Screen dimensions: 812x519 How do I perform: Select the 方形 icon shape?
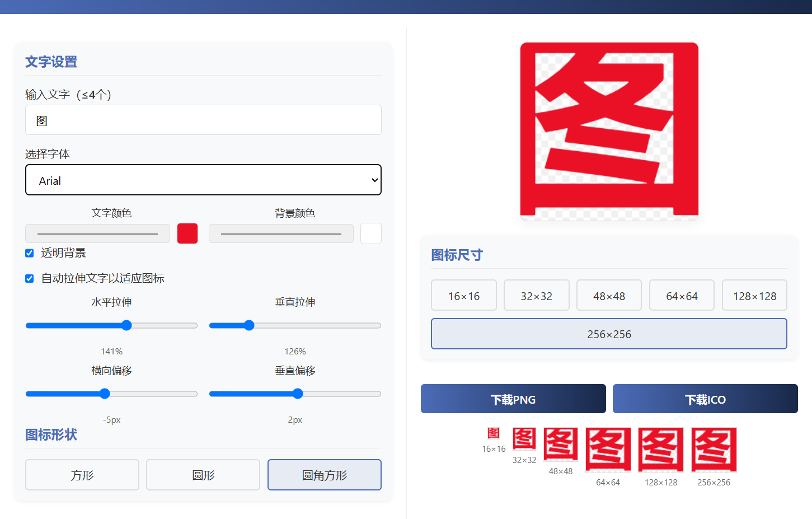[x=82, y=475]
